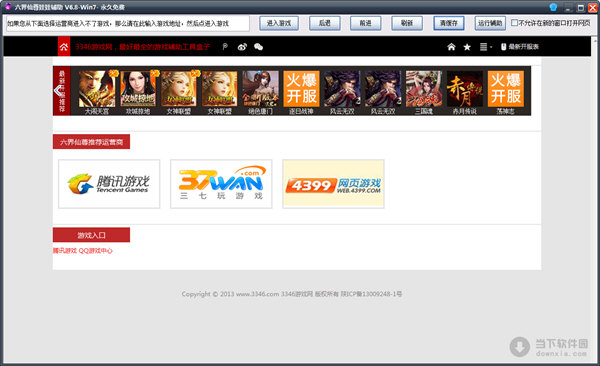Click the vertical scrollbar on right edge
Screen dimensions: 600x366
tap(595, 199)
